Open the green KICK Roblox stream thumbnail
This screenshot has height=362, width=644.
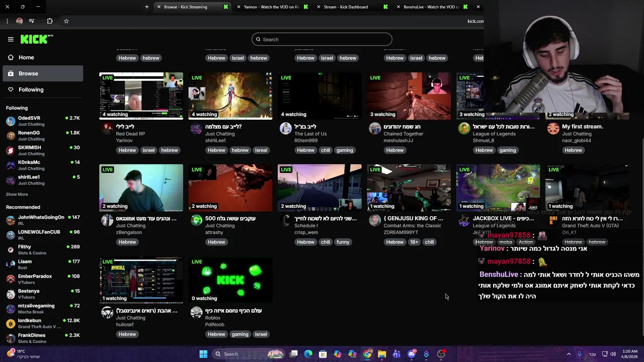coord(230,280)
